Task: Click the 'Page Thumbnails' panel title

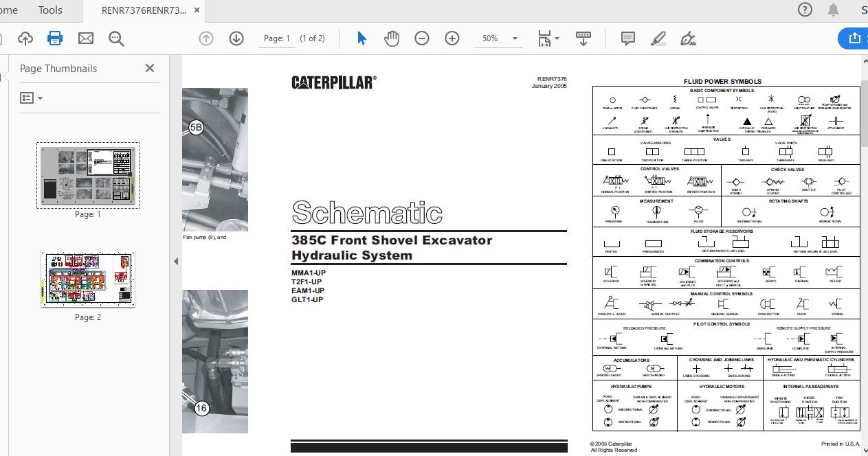Action: point(58,69)
